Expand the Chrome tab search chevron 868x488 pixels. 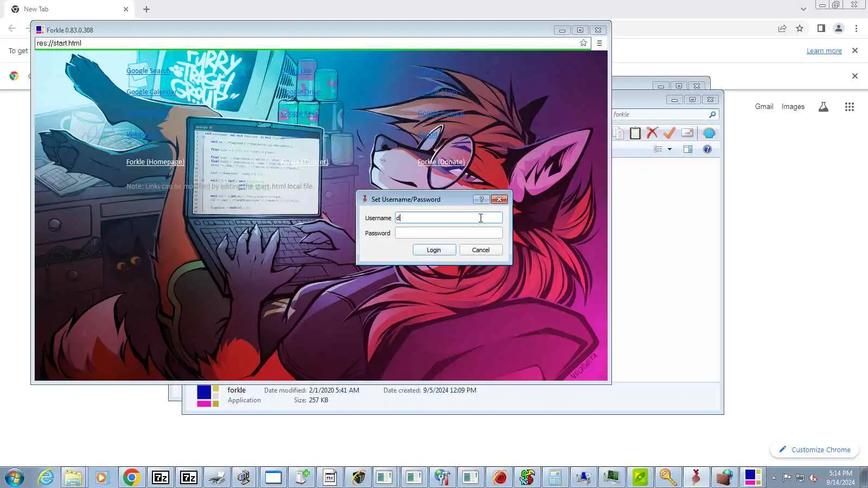(803, 9)
